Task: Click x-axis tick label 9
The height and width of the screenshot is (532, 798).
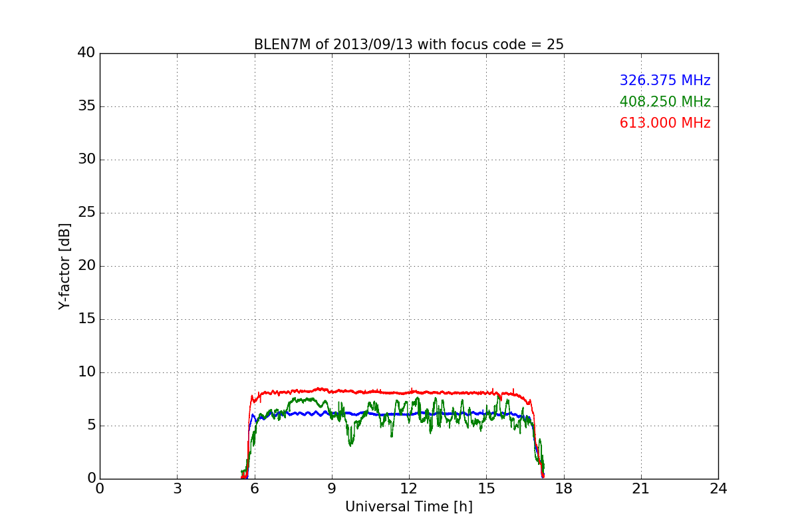Action: (332, 489)
